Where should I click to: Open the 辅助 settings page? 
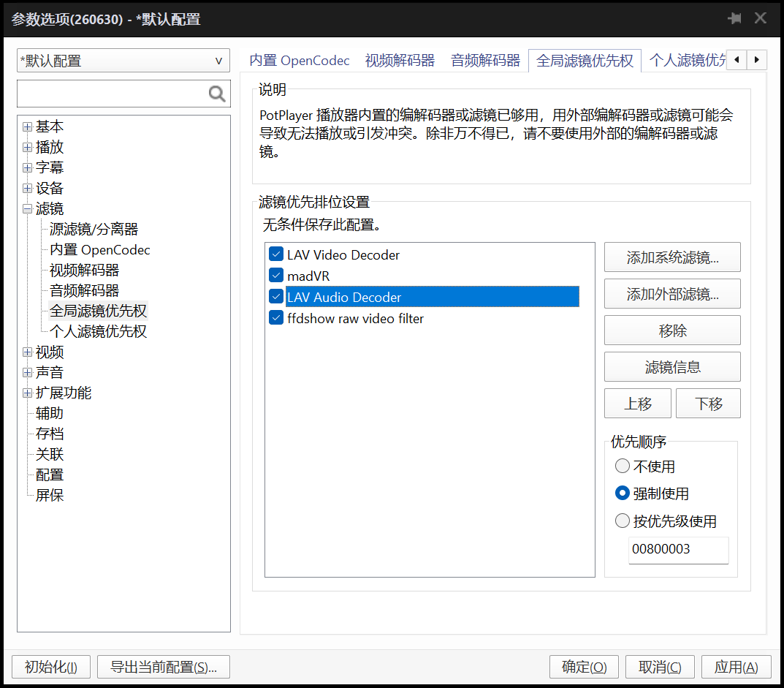[x=50, y=413]
